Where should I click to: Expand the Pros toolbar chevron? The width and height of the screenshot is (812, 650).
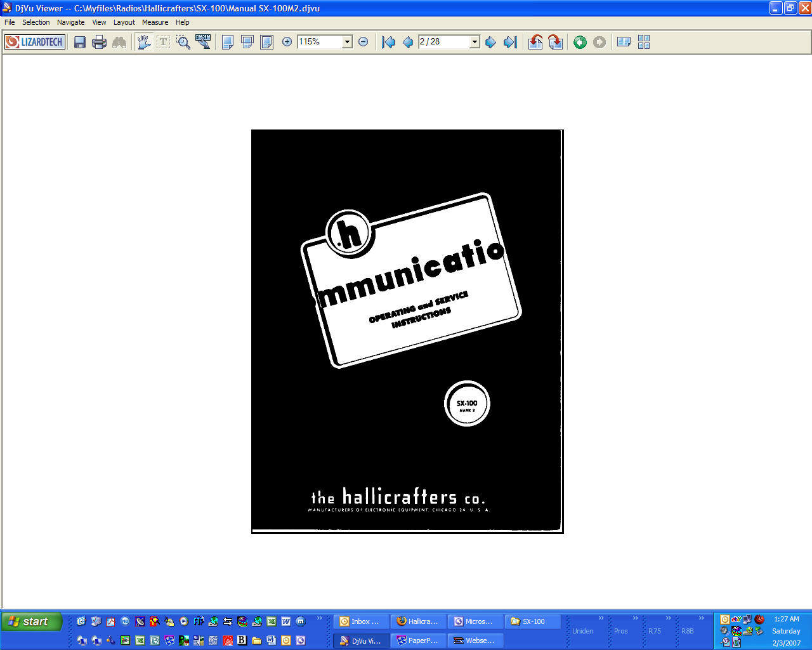coord(636,618)
